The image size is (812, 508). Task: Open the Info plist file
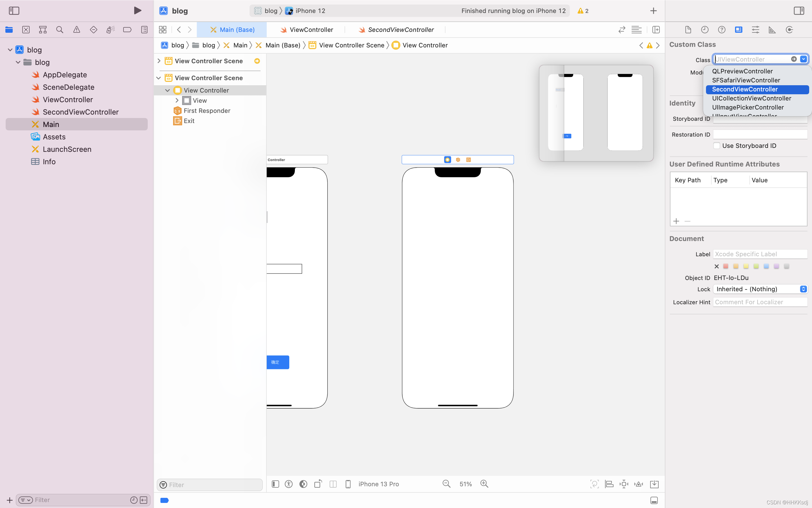[x=49, y=162]
